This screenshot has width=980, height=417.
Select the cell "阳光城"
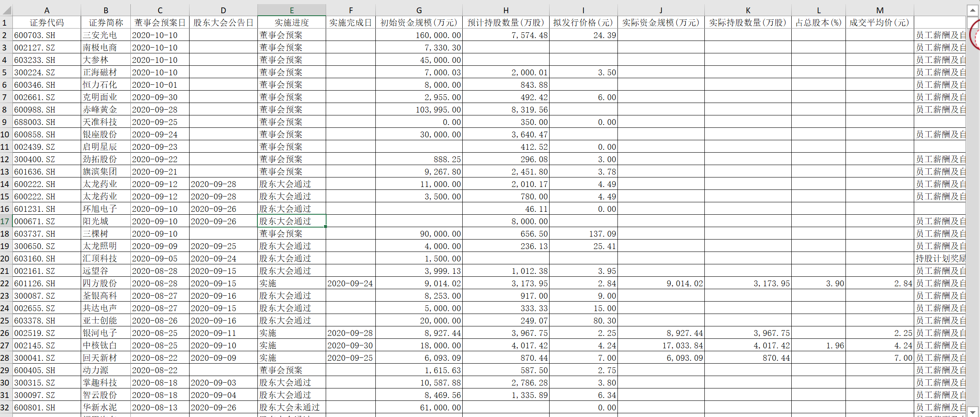(x=106, y=221)
